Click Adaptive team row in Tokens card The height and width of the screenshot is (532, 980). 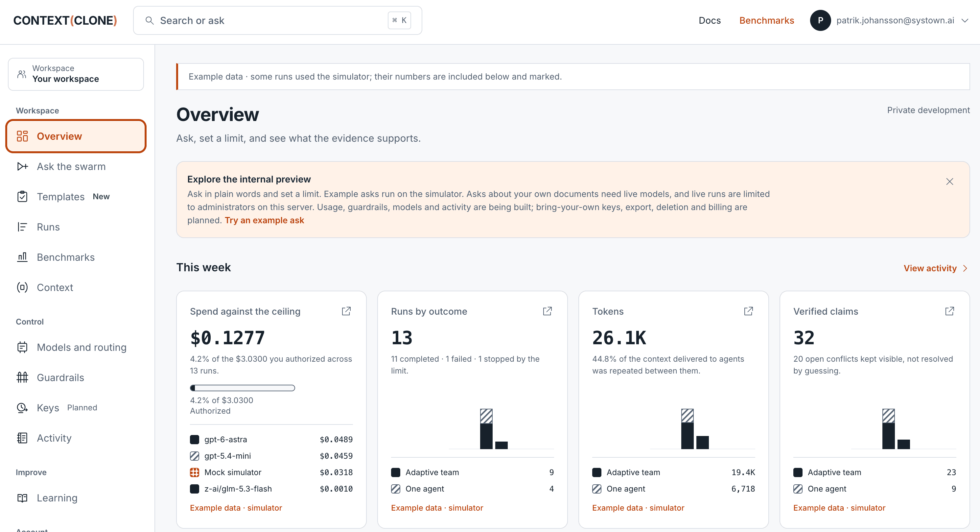[x=673, y=472]
